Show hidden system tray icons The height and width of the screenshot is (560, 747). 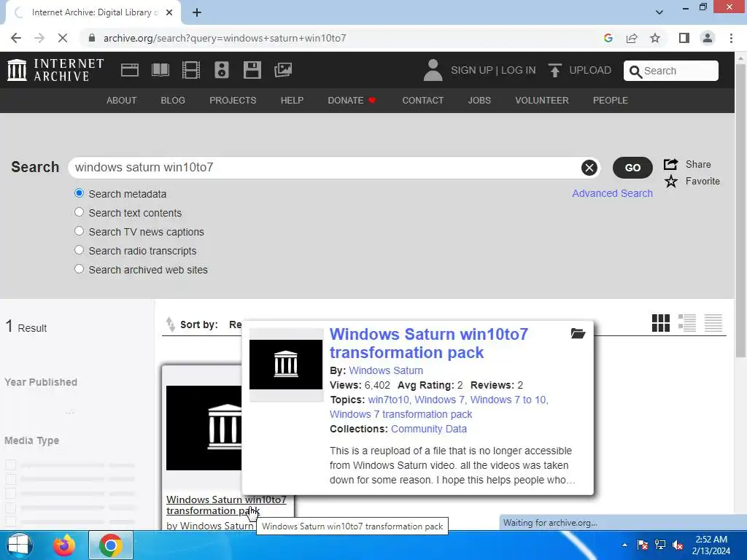(x=624, y=545)
